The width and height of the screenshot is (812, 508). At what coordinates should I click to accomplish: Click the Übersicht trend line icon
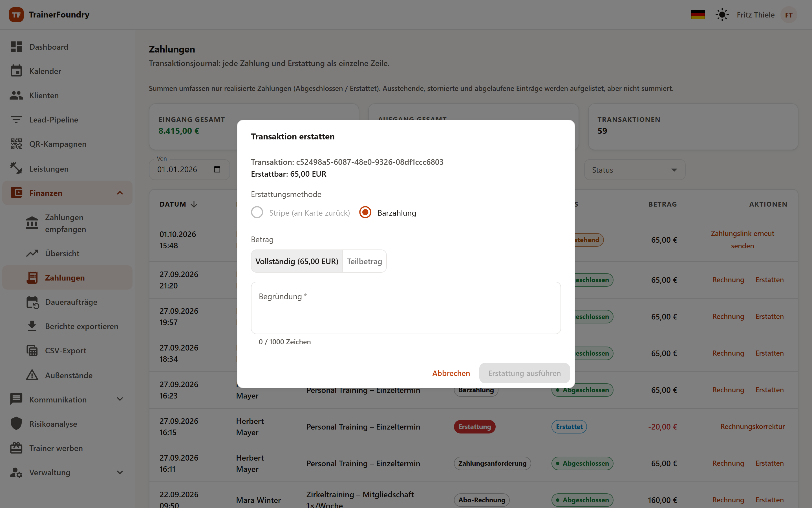coord(32,253)
